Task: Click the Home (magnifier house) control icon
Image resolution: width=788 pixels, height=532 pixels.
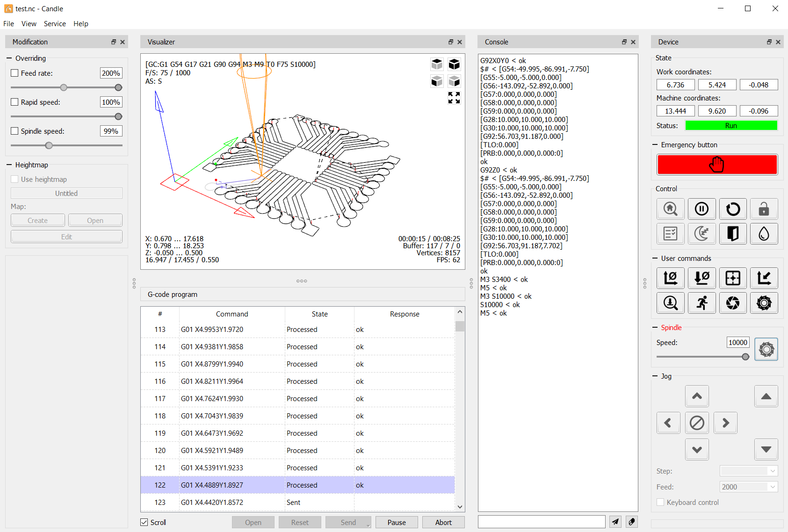Action: click(670, 209)
